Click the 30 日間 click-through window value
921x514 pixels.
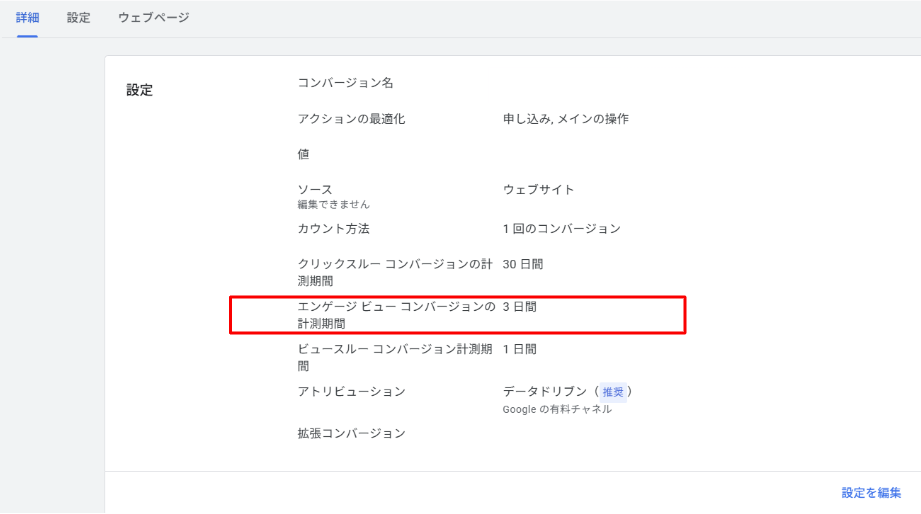(523, 265)
